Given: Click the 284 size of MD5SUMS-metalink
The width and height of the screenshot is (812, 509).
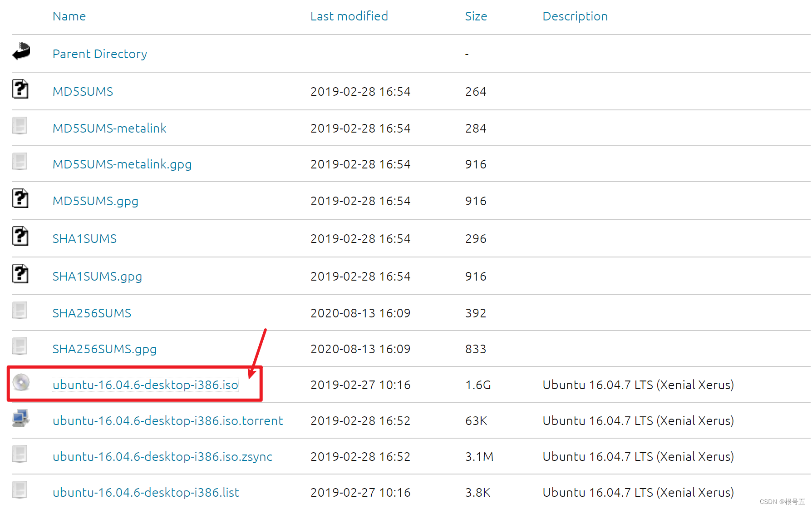Looking at the screenshot, I should point(476,128).
